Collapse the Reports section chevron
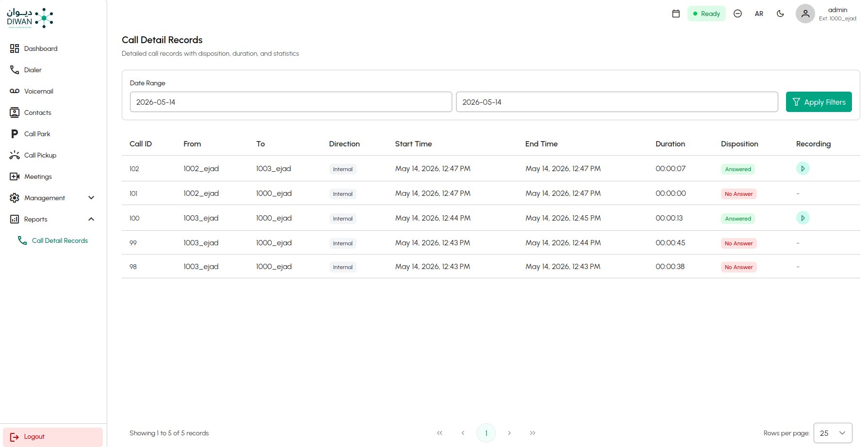The width and height of the screenshot is (868, 447). [91, 219]
